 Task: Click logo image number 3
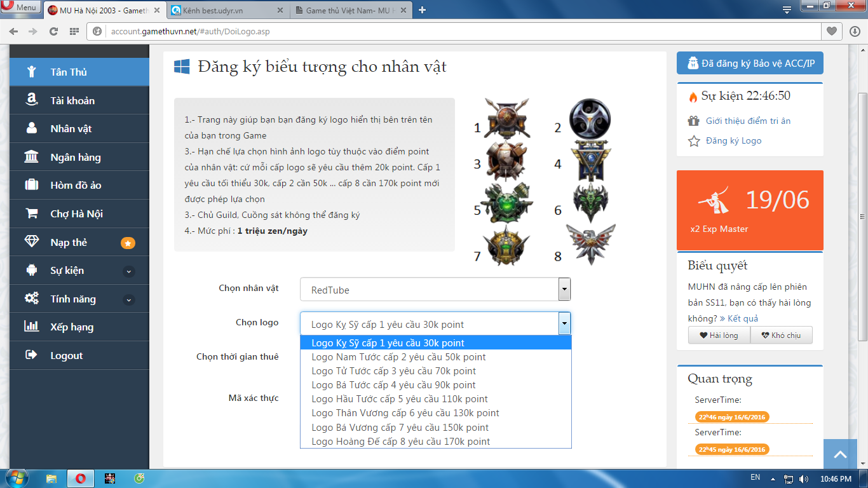pyautogui.click(x=506, y=161)
